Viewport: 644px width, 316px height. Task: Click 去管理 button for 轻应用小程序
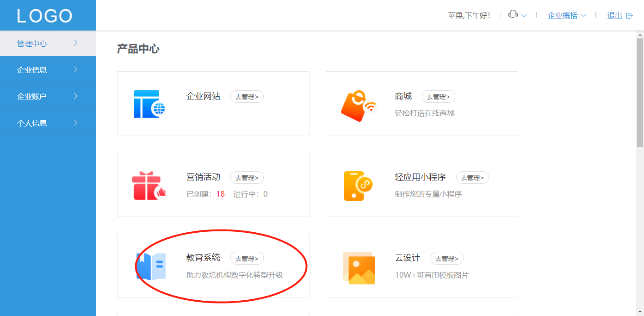click(472, 178)
